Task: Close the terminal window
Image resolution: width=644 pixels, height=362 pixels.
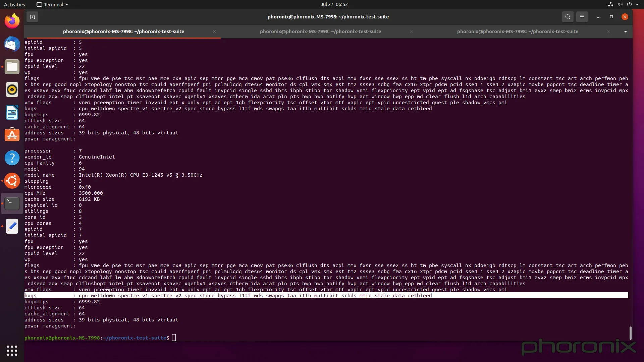Action: 625,17
